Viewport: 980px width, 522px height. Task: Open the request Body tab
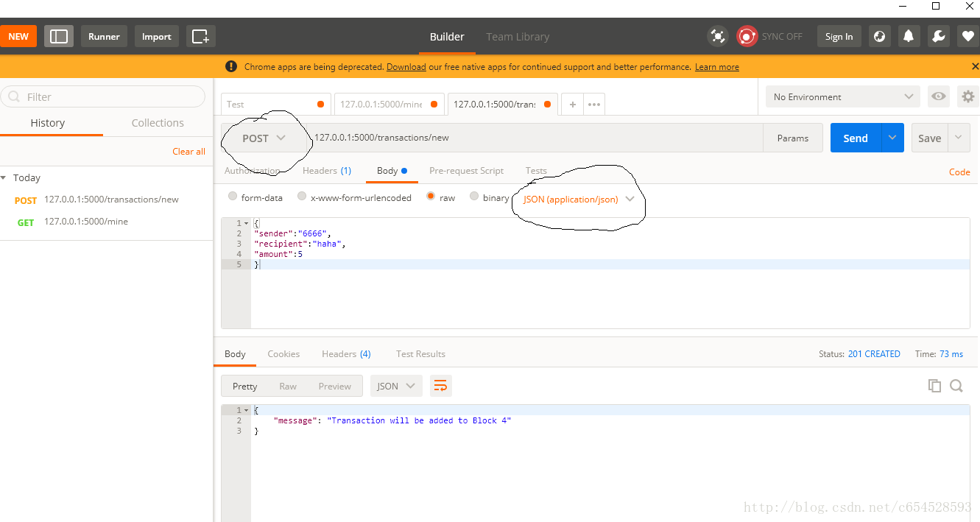tap(392, 170)
